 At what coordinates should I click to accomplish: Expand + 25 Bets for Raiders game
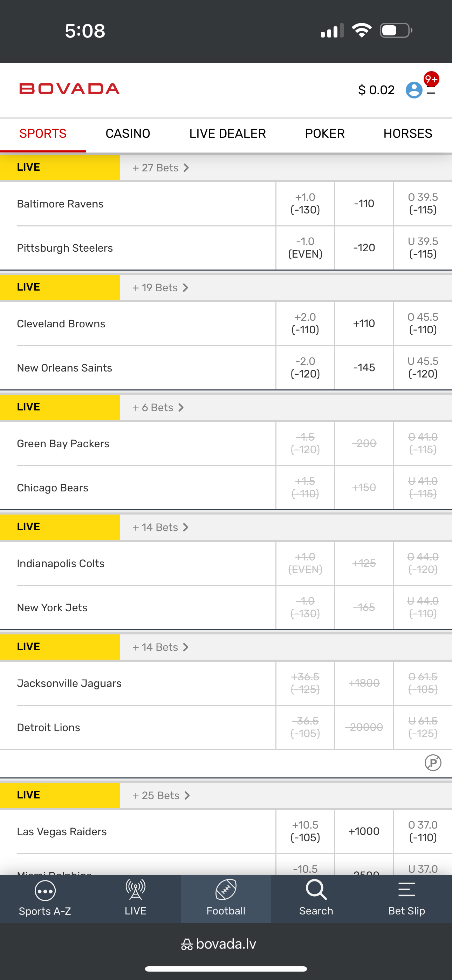(161, 796)
